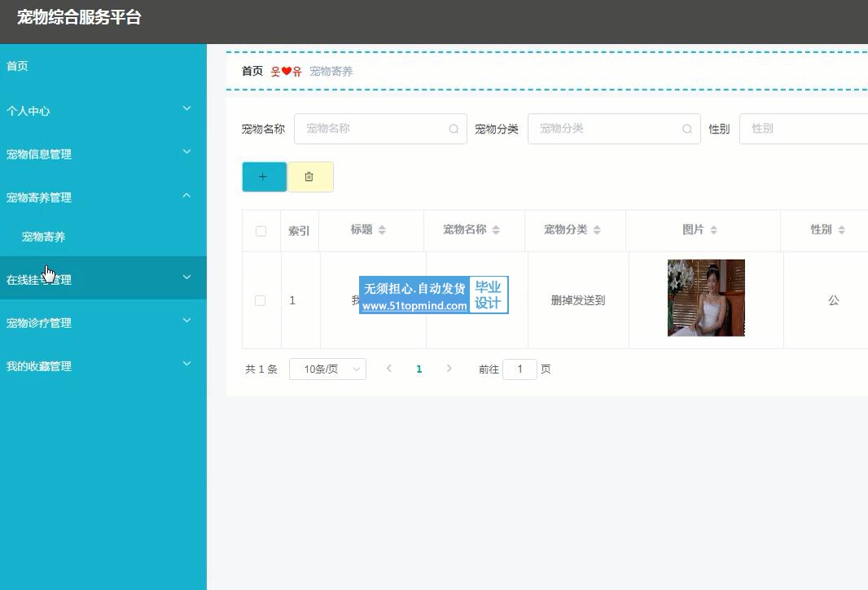Click the 宠物名称 search input

[x=380, y=129]
